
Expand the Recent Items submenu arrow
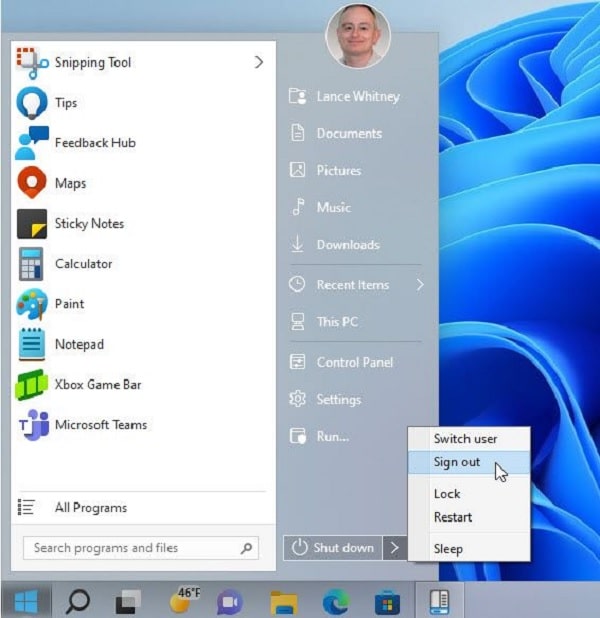coord(420,285)
